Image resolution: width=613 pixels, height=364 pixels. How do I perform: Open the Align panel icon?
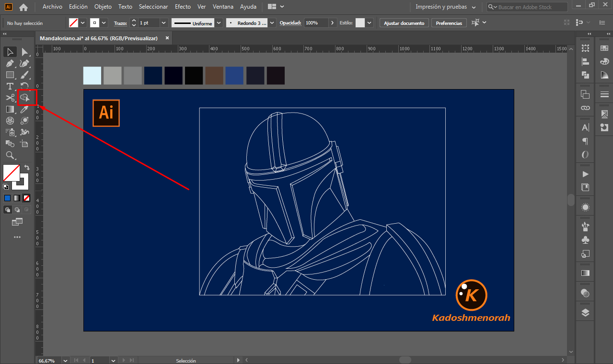585,61
